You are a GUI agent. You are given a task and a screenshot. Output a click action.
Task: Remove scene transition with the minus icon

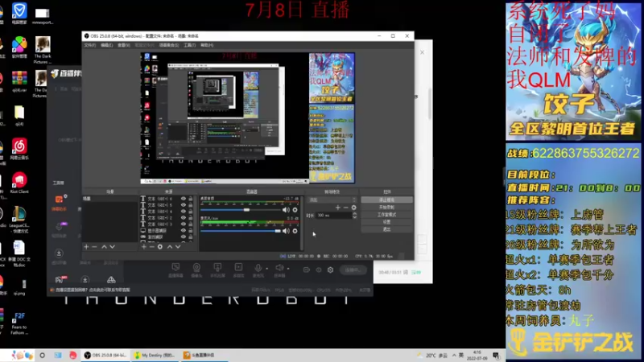pos(346,208)
